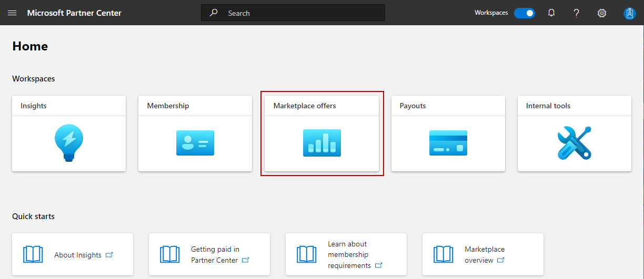Screen dimensions: 644x279
Task: Open the hamburger navigation menu
Action: point(12,13)
